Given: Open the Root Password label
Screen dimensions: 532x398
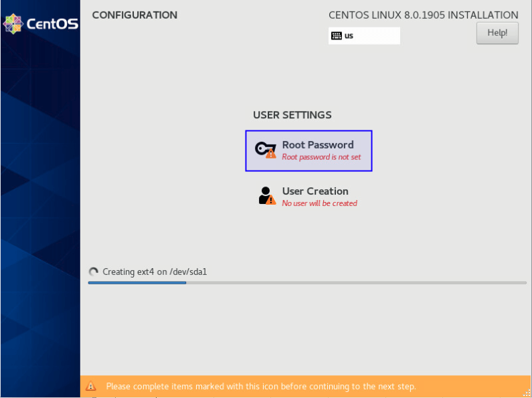Looking at the screenshot, I should (318, 144).
